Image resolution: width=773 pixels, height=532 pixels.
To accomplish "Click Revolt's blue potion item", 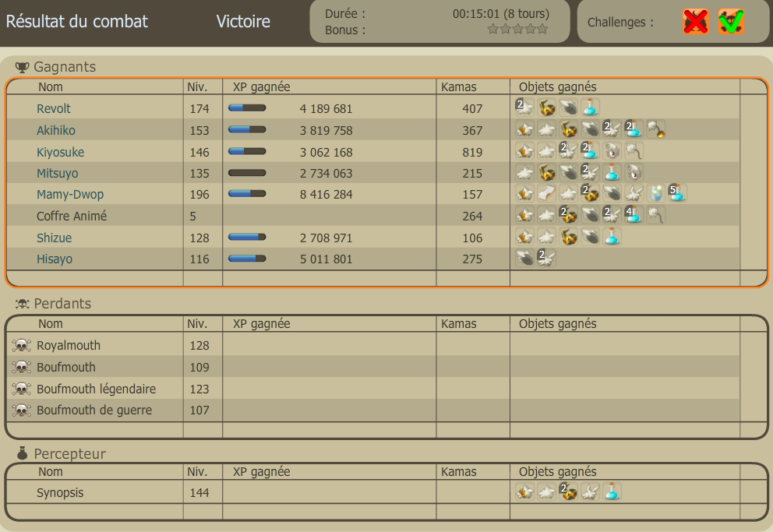I will pos(590,107).
